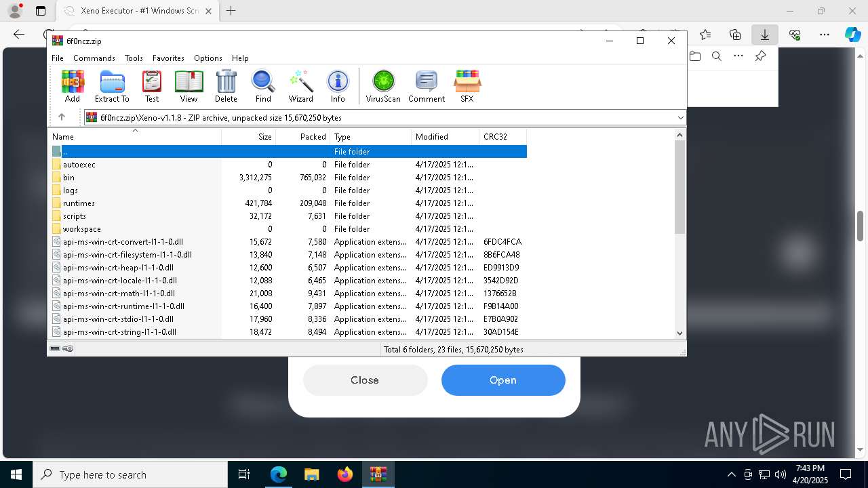Sort by the Name column header
868x488 pixels.
(x=135, y=136)
